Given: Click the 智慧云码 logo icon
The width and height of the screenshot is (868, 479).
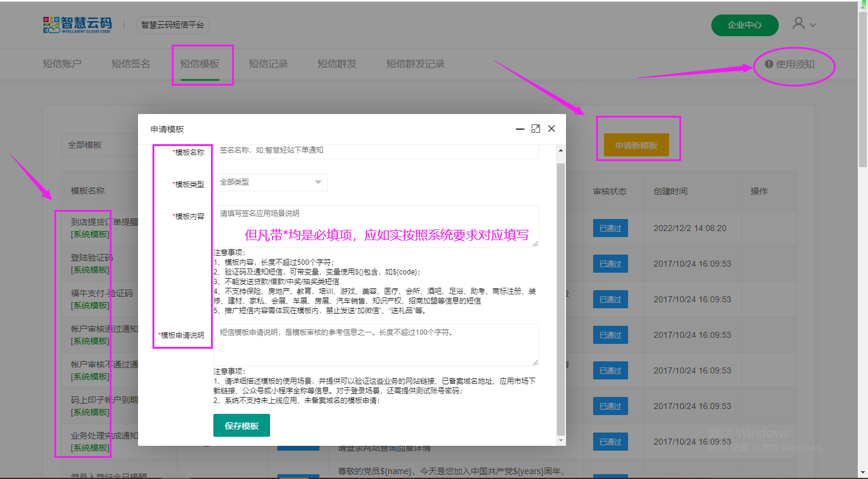Looking at the screenshot, I should point(51,25).
